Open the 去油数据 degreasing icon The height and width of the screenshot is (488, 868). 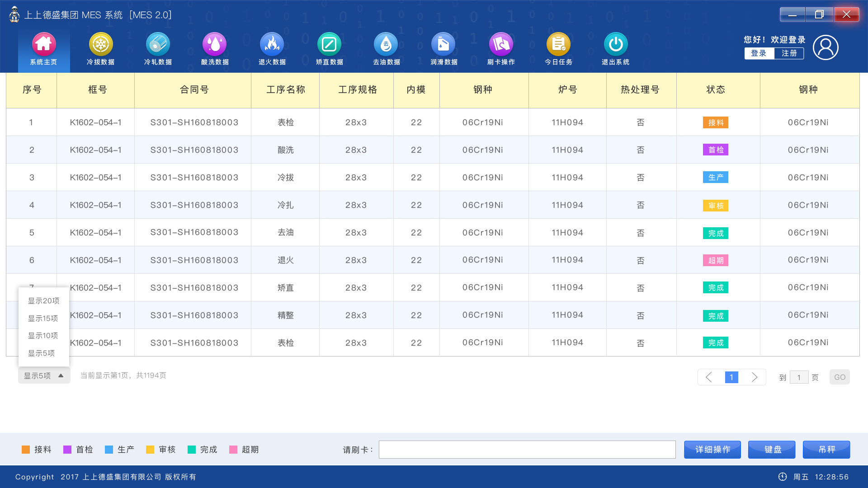[x=386, y=44]
